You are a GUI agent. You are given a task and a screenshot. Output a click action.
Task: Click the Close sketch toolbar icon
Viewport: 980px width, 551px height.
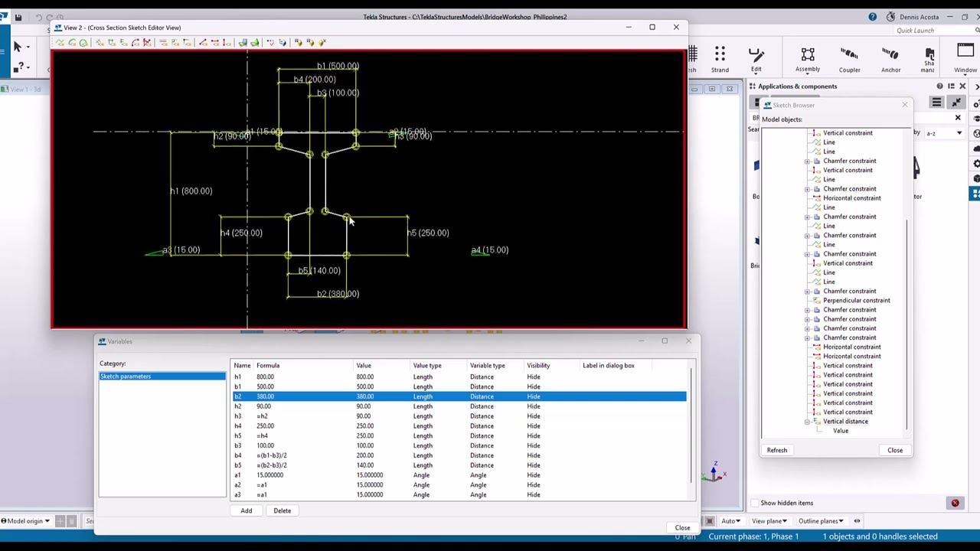[x=322, y=42]
